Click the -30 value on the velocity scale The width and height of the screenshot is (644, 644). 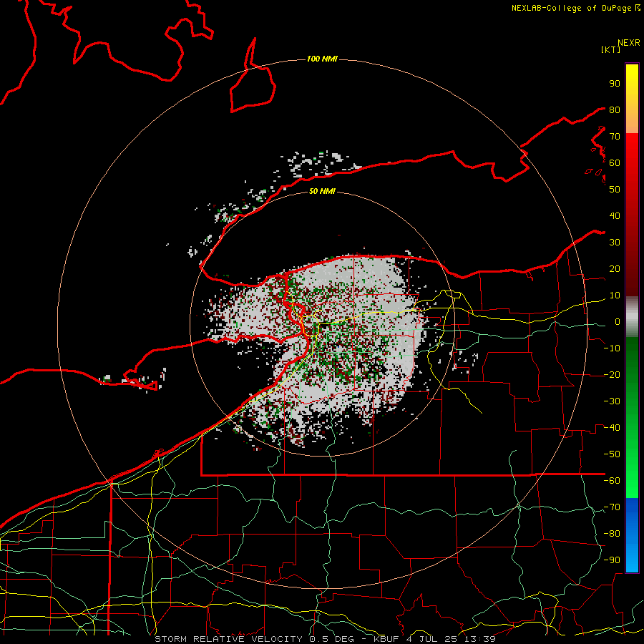point(612,401)
